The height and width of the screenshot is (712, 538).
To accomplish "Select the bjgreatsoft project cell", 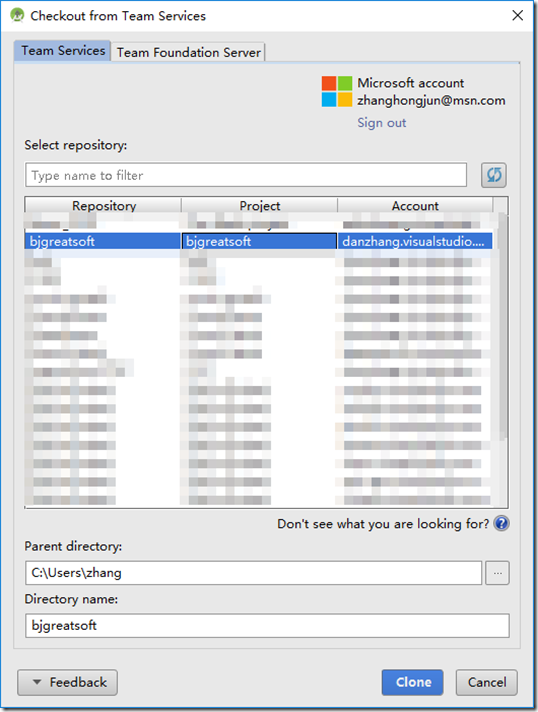I will [259, 241].
